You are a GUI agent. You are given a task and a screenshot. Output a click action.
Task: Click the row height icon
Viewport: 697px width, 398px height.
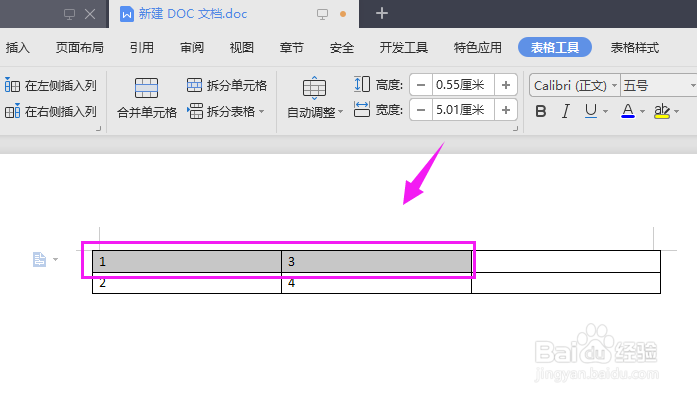362,84
